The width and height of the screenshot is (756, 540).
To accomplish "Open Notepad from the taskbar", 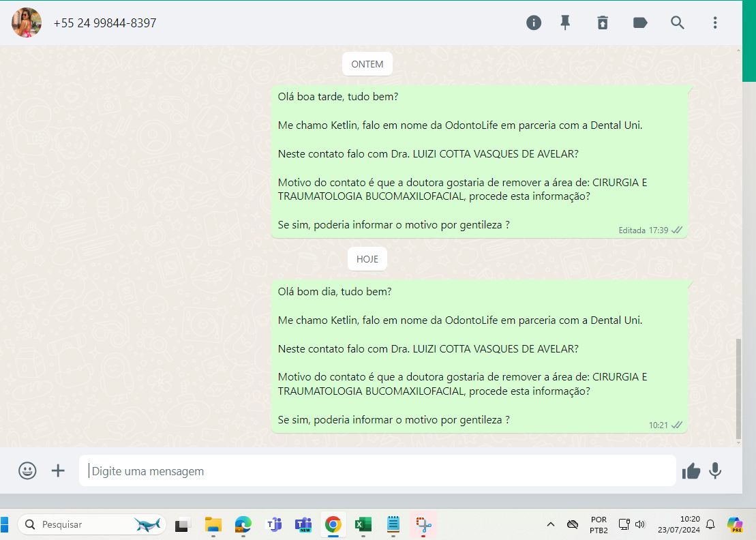I will click(393, 524).
